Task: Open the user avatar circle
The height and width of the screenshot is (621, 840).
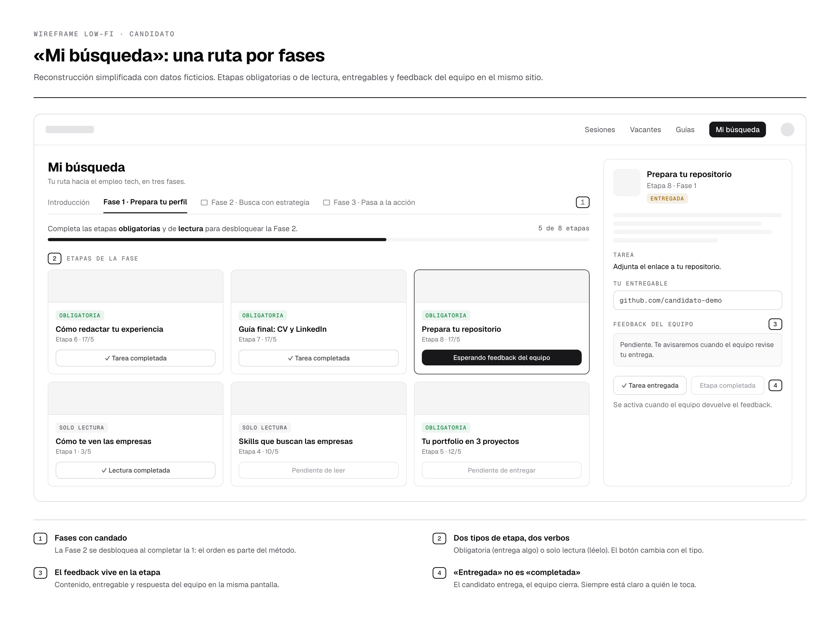Action: point(787,129)
